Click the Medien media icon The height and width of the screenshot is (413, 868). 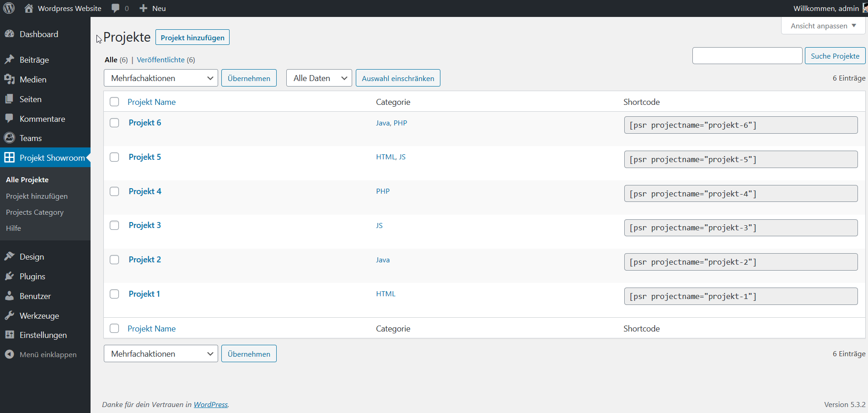click(9, 79)
